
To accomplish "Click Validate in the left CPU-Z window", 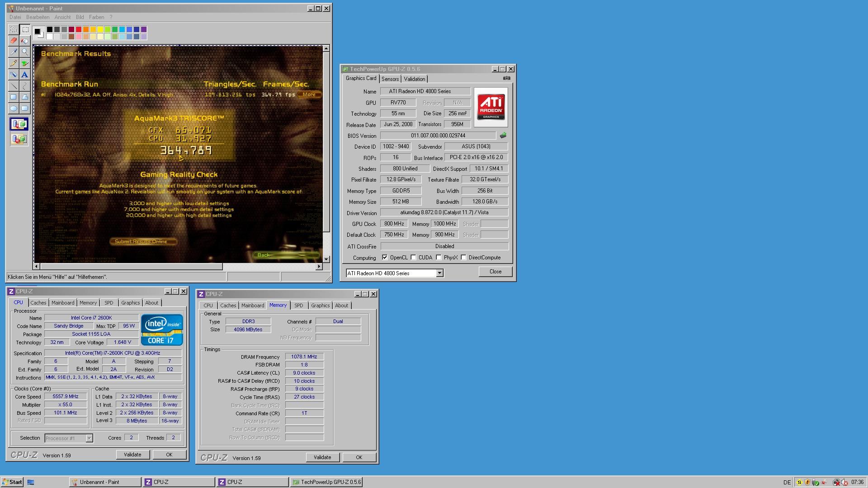I will coord(132,455).
